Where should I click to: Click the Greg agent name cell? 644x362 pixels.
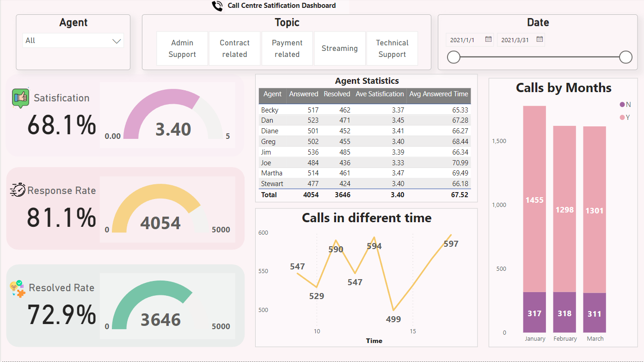point(268,142)
